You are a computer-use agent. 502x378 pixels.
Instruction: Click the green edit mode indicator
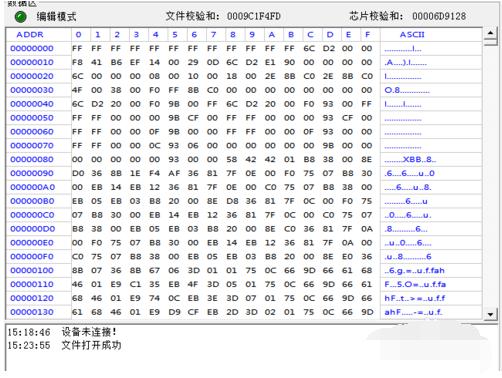21,17
